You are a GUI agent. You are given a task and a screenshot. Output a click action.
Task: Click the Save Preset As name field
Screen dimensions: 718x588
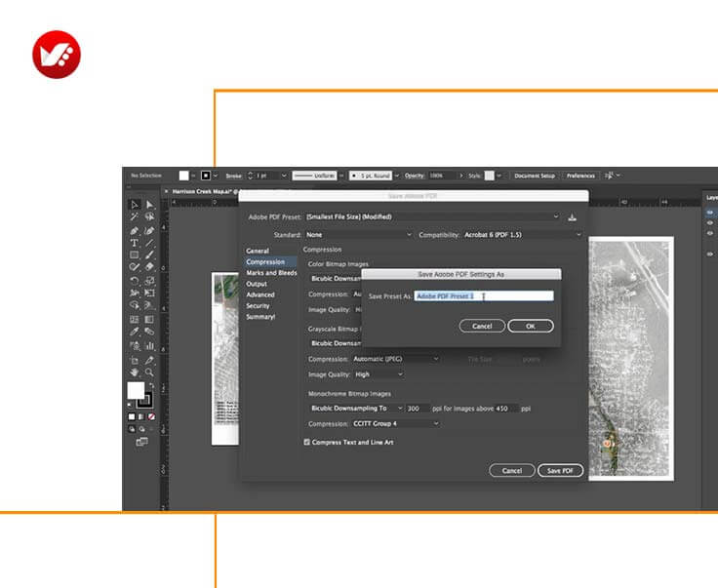coord(484,296)
